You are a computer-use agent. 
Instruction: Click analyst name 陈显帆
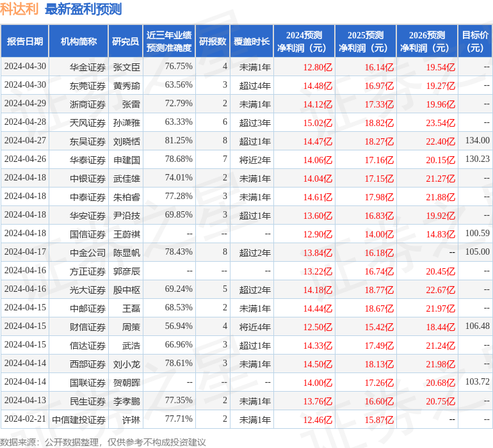coord(126,252)
